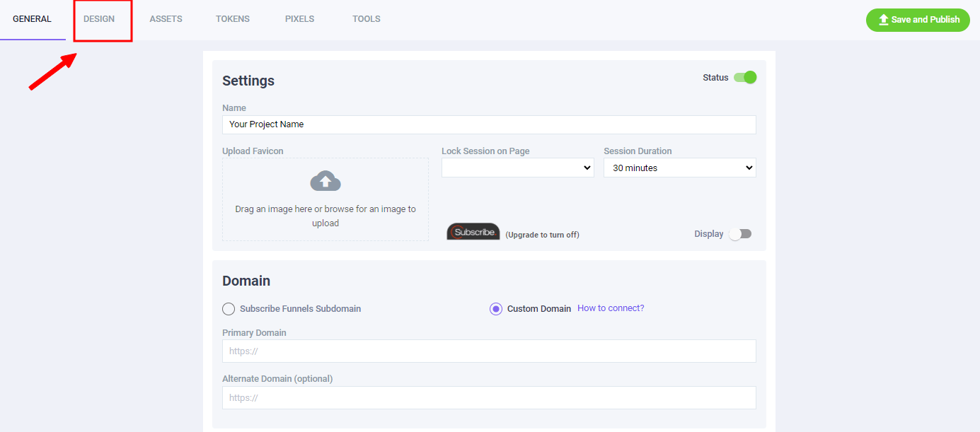Select the Subscribe Funnels Subdomain radio button
This screenshot has height=432, width=980.
pos(229,309)
